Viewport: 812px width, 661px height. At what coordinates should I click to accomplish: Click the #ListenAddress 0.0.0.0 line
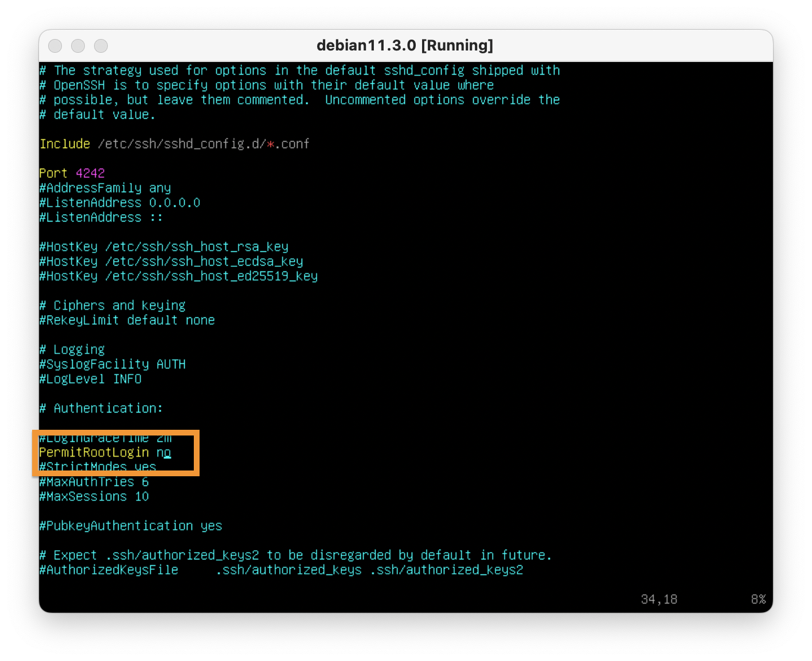[119, 203]
